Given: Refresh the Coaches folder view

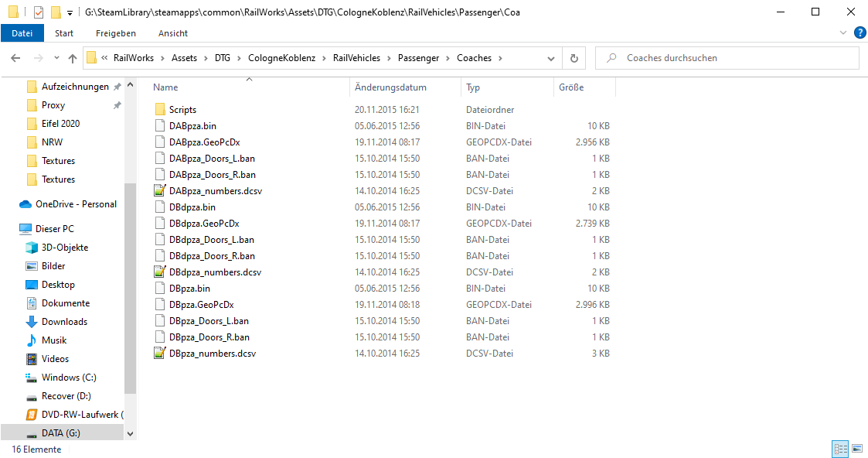Looking at the screenshot, I should 574,58.
